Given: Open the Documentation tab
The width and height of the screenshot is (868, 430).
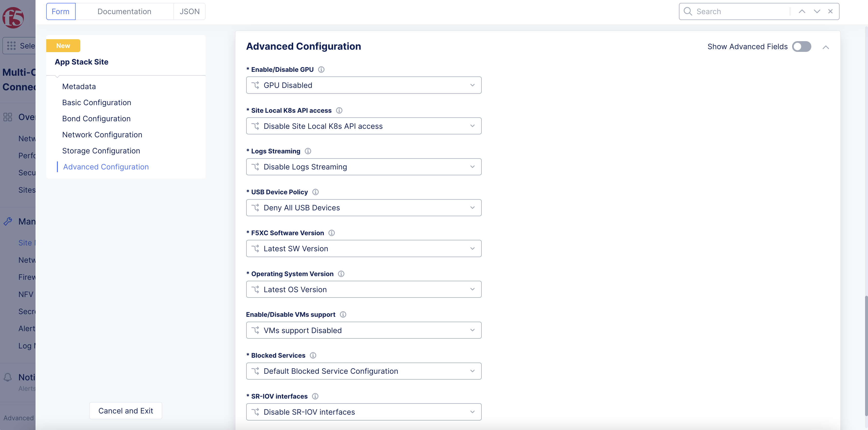Looking at the screenshot, I should point(124,11).
